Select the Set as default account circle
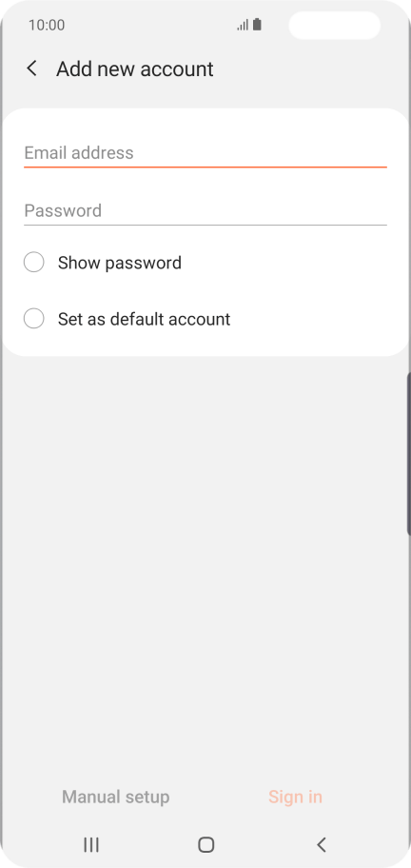Screen dimensions: 411x868 pos(33,319)
